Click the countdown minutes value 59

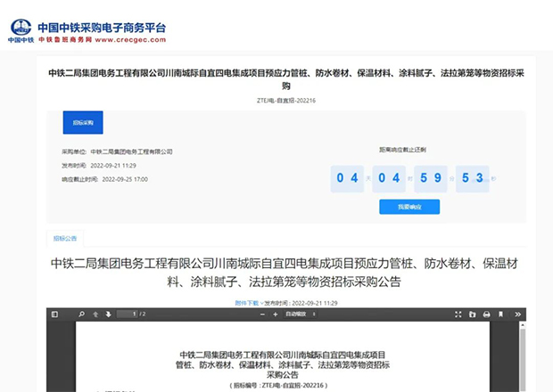pos(431,178)
